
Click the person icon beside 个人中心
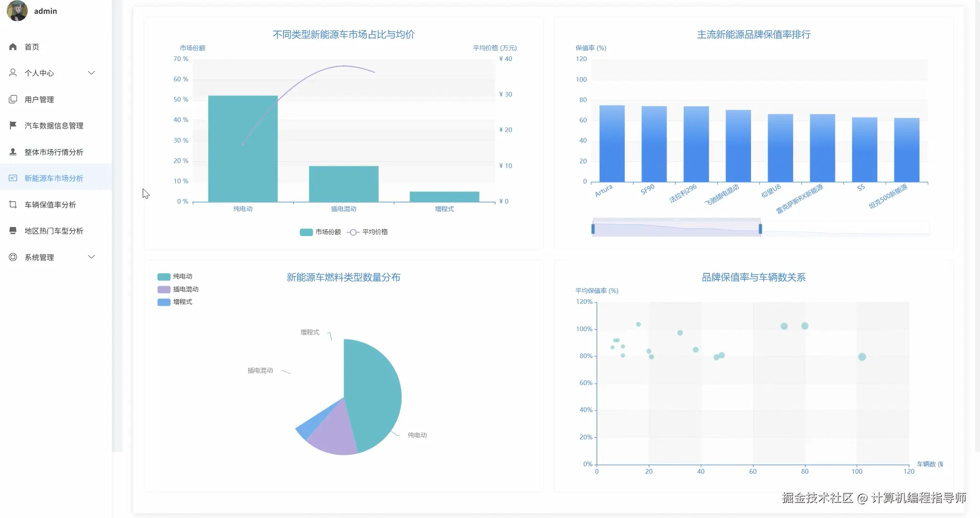pos(13,73)
